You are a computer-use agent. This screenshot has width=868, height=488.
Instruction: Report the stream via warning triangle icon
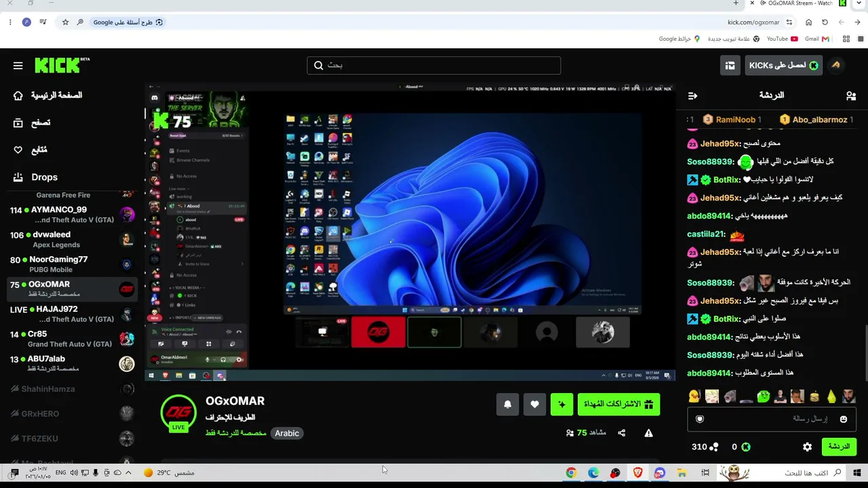648,433
